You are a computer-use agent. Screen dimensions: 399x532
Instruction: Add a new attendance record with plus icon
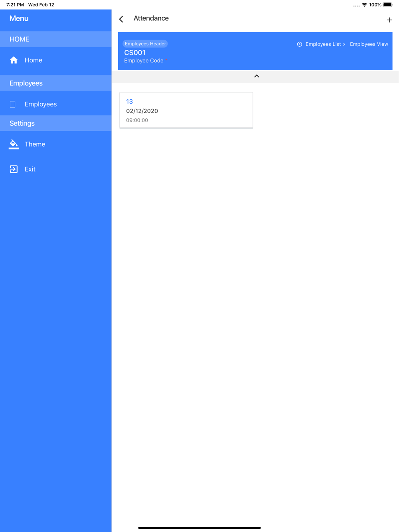click(389, 20)
